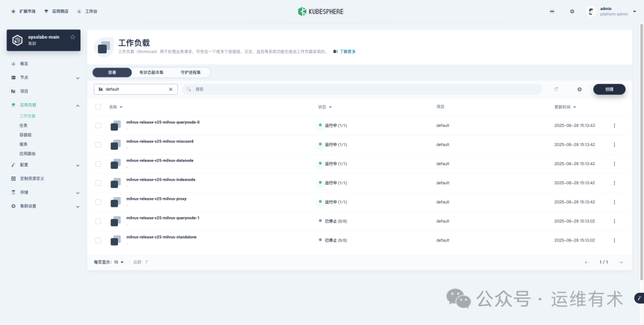Click the milvus-proxy workload icon
The height and width of the screenshot is (325, 644).
click(116, 202)
